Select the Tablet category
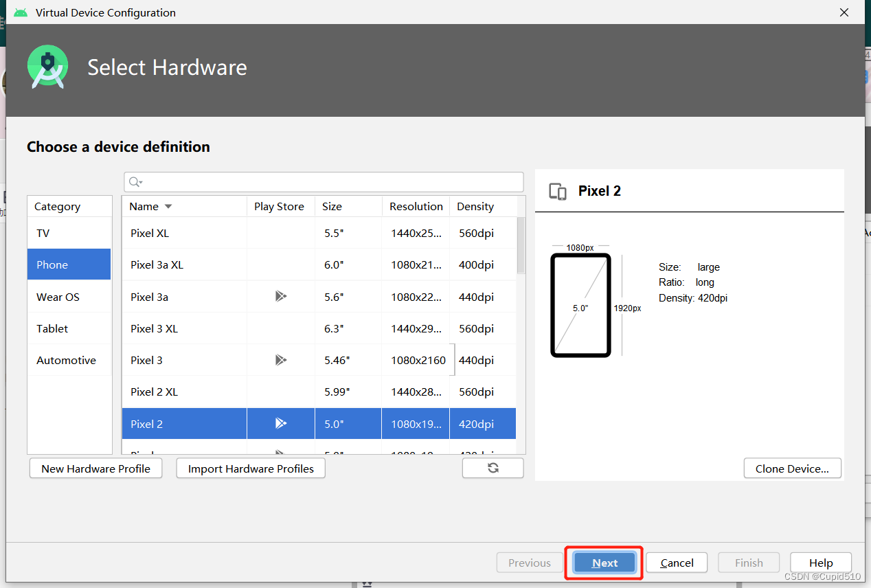This screenshot has width=871, height=588. [69, 328]
